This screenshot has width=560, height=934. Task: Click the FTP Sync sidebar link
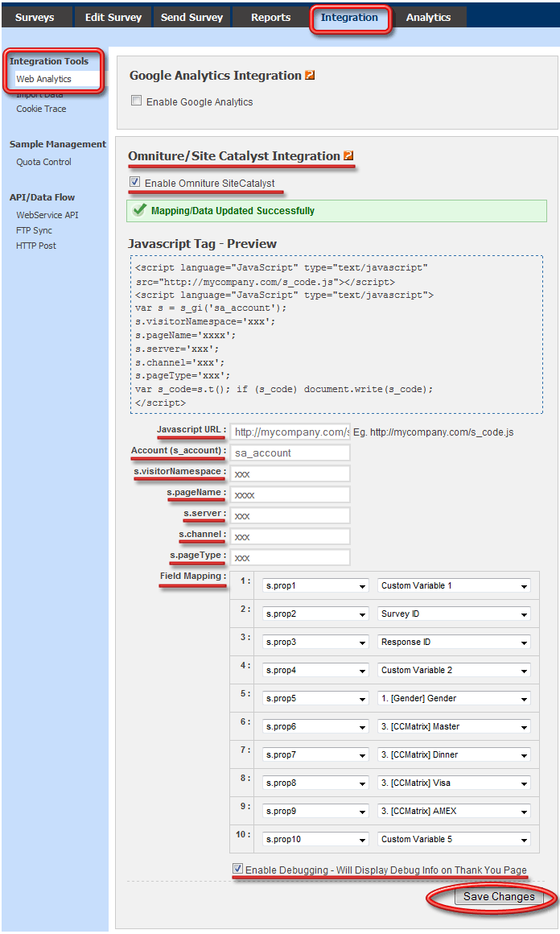click(x=34, y=230)
